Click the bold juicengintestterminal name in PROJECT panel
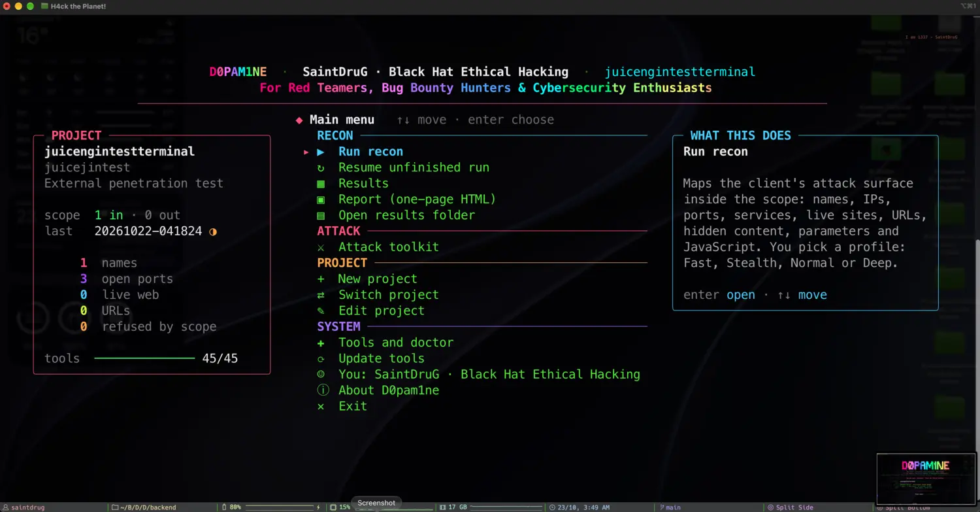Image resolution: width=980 pixels, height=512 pixels. coord(120,152)
